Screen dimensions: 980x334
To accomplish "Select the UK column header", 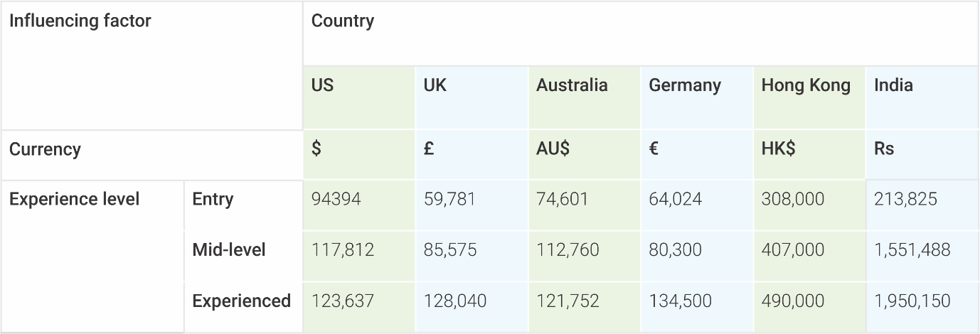I will click(472, 98).
